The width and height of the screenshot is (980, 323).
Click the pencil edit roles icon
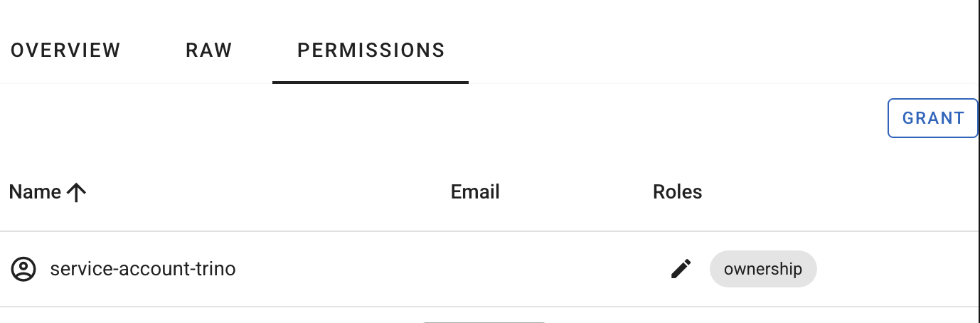pos(681,269)
